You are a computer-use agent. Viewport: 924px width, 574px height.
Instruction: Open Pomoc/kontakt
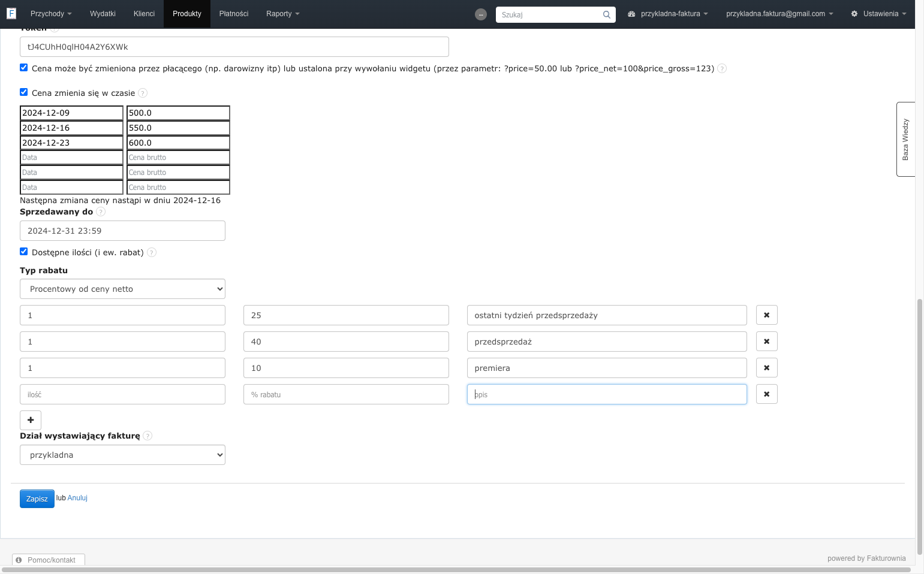(49, 560)
